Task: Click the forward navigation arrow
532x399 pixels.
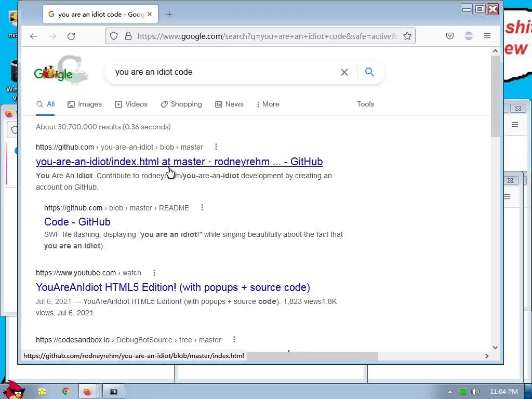Action: click(x=52, y=36)
